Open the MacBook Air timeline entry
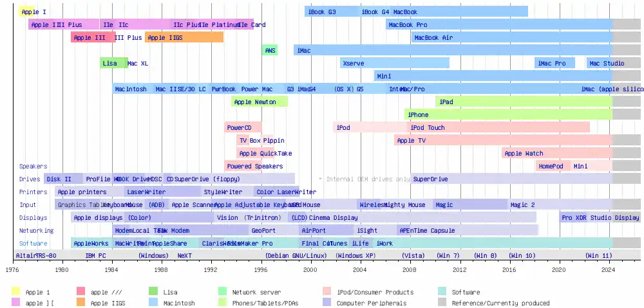 click(512, 38)
